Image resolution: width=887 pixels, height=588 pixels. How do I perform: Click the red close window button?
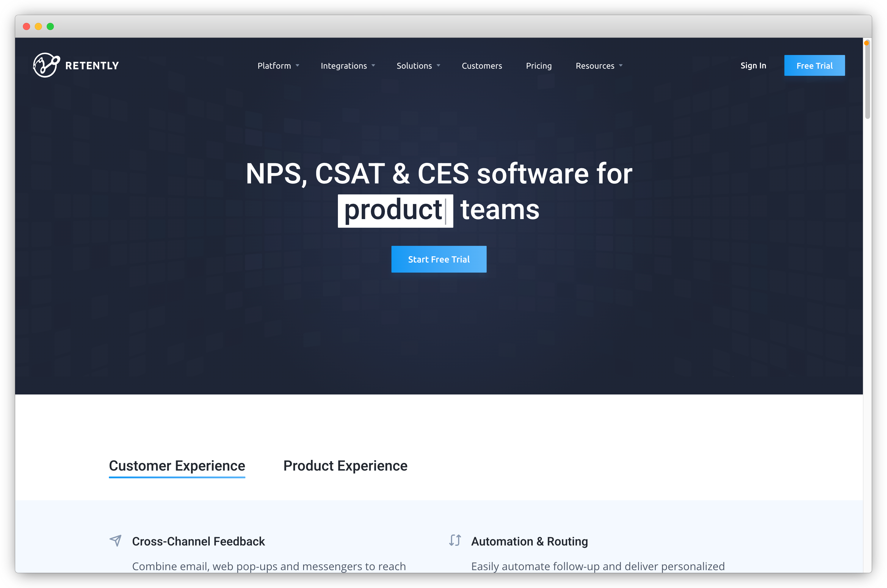(x=27, y=27)
